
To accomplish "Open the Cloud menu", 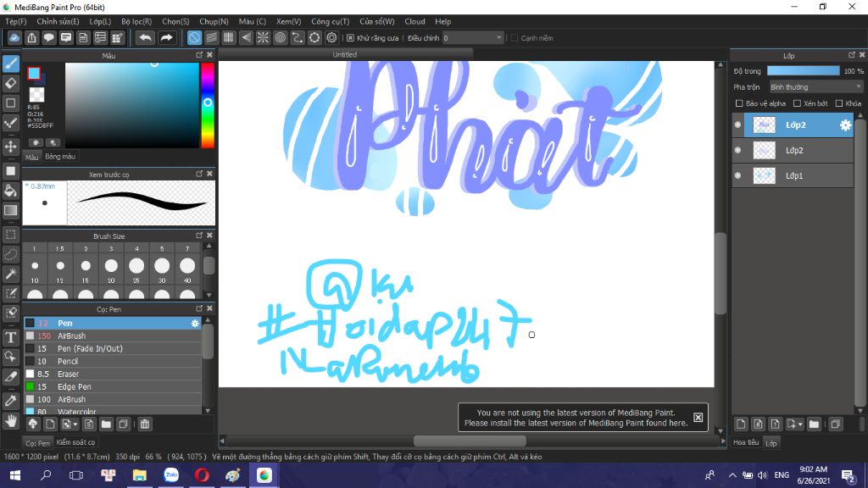I will point(415,21).
